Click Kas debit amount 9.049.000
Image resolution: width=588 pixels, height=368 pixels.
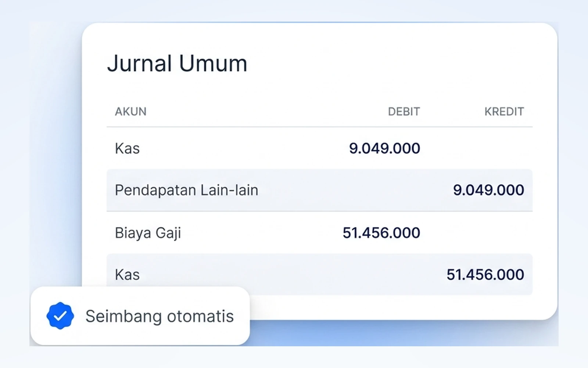click(x=384, y=148)
